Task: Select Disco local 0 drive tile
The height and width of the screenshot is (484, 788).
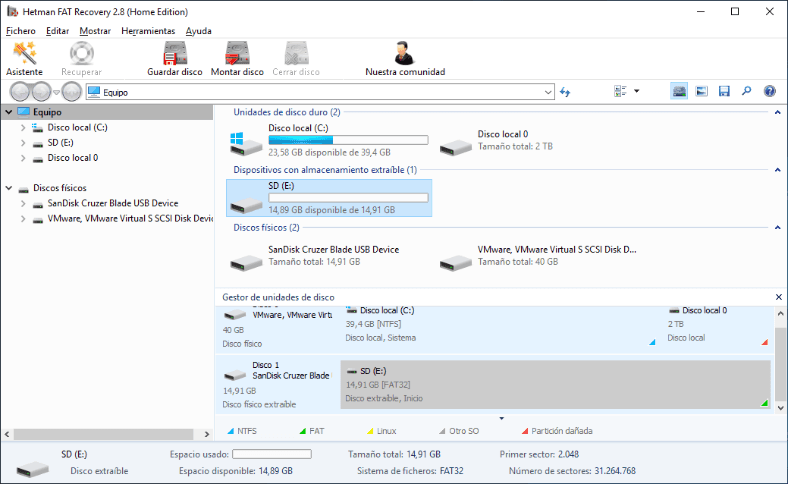Action: click(x=538, y=140)
